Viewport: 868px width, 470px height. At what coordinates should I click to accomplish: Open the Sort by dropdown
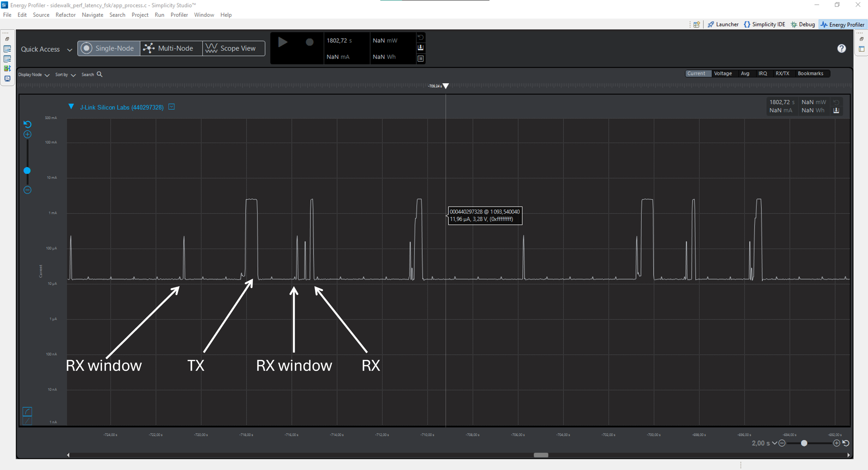point(74,74)
